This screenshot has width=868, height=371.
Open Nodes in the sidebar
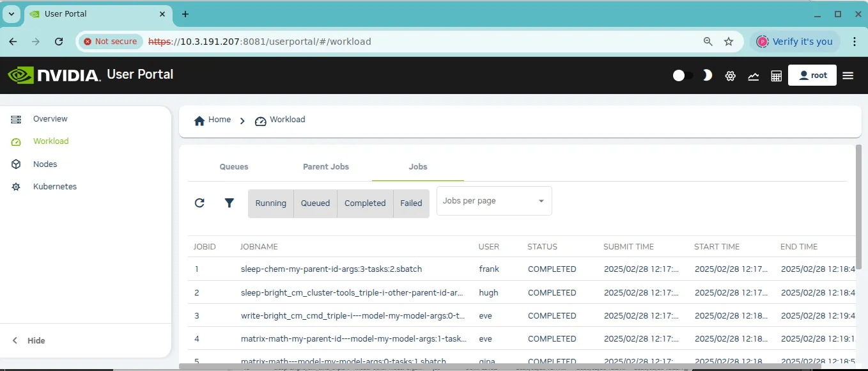[x=45, y=164]
